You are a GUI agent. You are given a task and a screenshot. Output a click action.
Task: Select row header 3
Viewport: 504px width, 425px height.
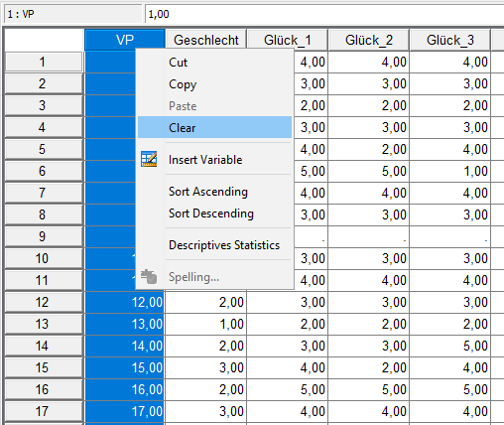coord(44,105)
